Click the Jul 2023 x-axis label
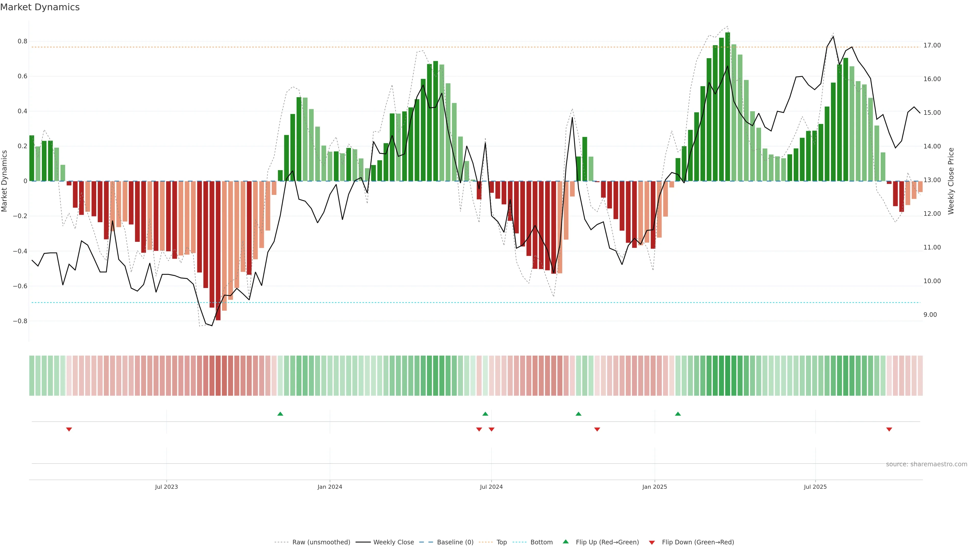Viewport: 980px width, 551px height. pyautogui.click(x=166, y=487)
